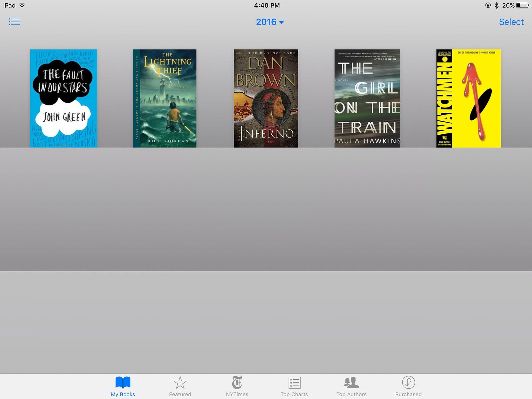The height and width of the screenshot is (399, 532).
Task: Open The Fault in Our Stars book
Action: tap(64, 98)
